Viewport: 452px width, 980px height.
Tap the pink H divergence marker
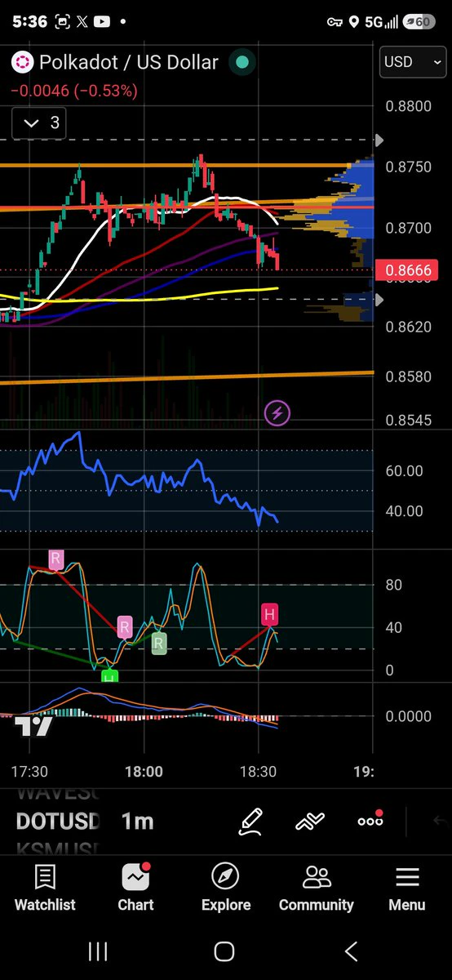click(x=269, y=614)
